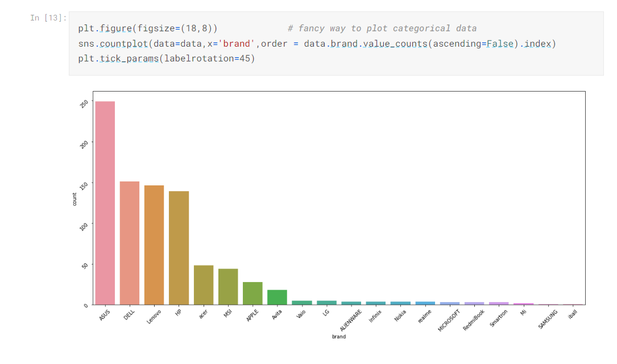The height and width of the screenshot is (364, 617).
Task: Click the acer x-axis tick label
Action: click(202, 314)
